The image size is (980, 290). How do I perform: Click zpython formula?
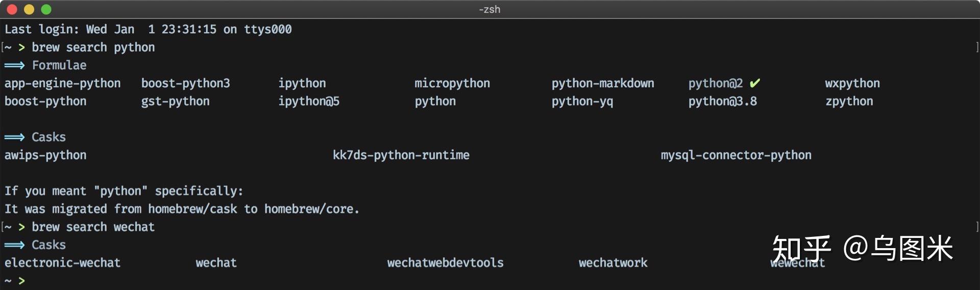[x=849, y=102]
